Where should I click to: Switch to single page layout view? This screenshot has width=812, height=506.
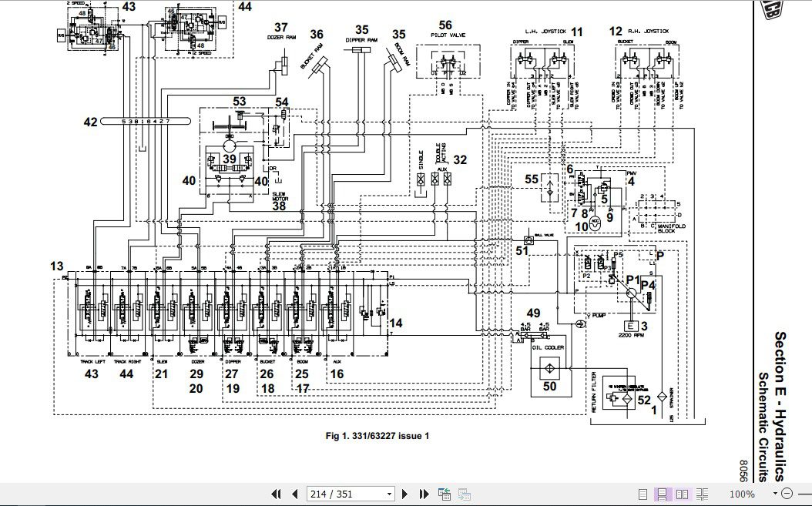pos(643,494)
